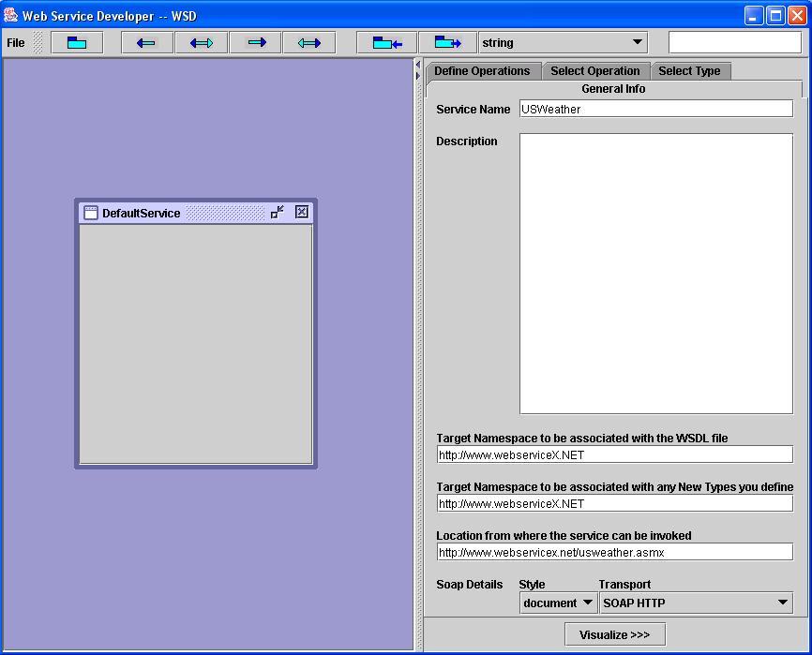Click the single left-pointing arrow toolbar icon
Screen dimensions: 812x655
tap(146, 43)
